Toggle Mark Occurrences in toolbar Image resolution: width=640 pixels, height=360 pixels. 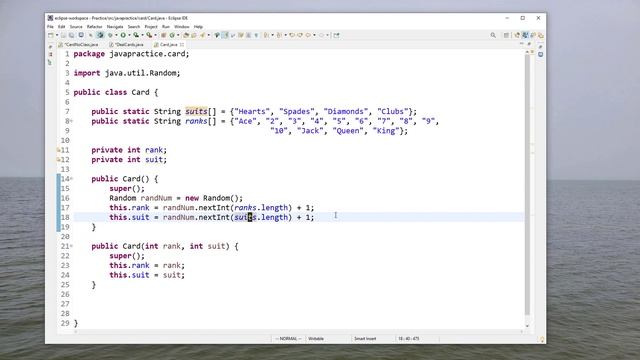224,35
